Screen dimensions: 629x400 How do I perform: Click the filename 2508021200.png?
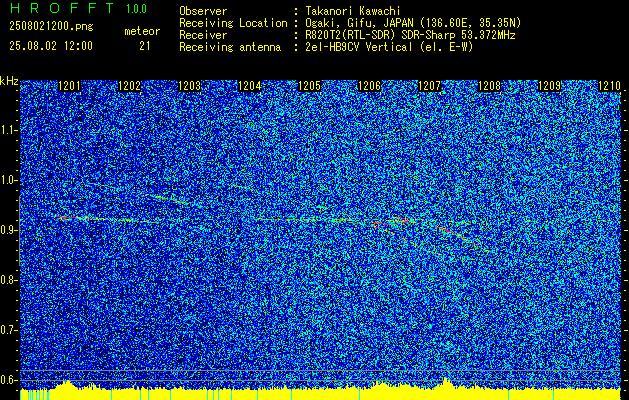pyautogui.click(x=51, y=27)
